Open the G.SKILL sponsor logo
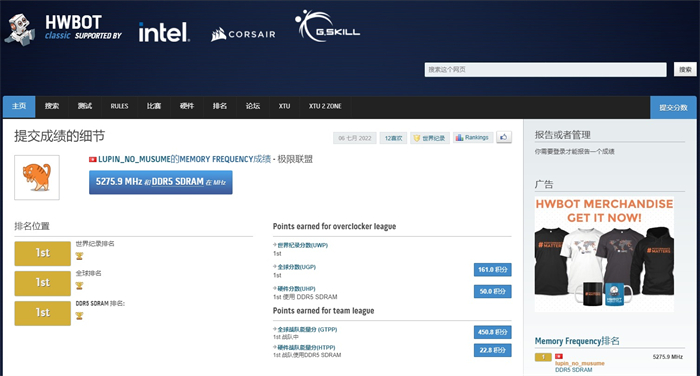This screenshot has width=700, height=376. click(327, 26)
